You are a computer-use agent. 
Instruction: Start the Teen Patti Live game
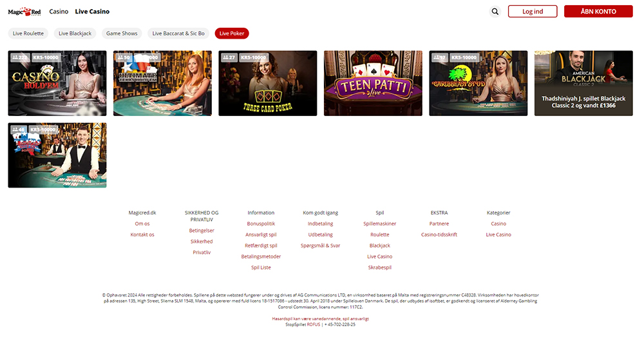(x=373, y=83)
